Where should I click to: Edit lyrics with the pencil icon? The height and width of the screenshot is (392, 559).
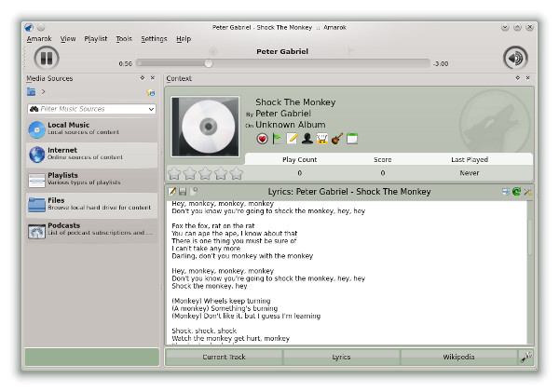click(x=172, y=192)
